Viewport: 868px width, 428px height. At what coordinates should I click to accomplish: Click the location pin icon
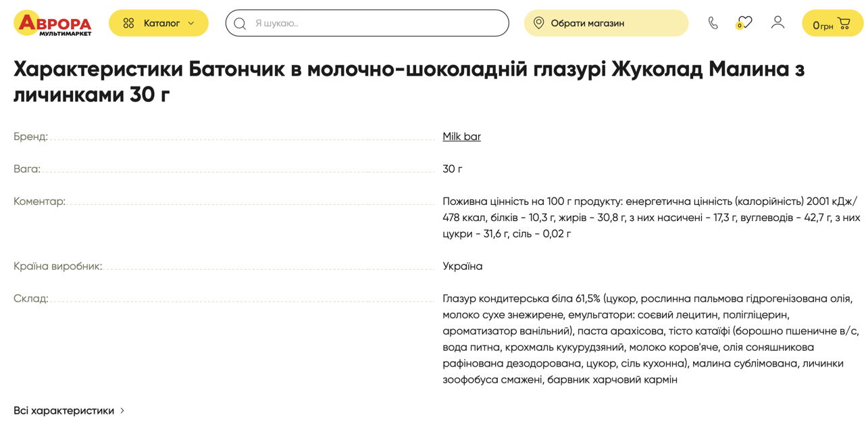coord(538,23)
